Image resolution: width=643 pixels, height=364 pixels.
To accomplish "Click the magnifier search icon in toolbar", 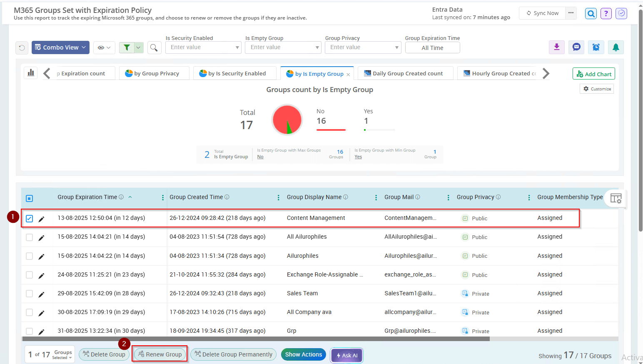I will coord(154,48).
